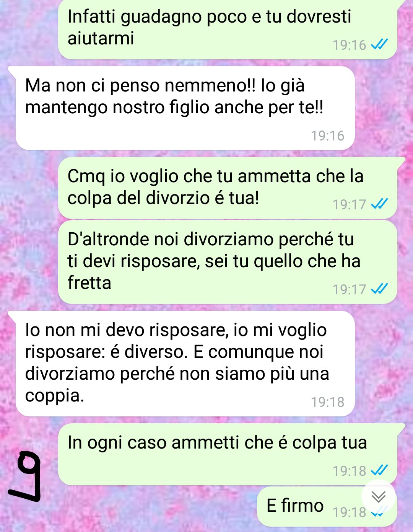Screen dimensions: 413x532
Task: Tap 19:18 timestamp on 'non siamo più una coppia' message
Action: 327,402
